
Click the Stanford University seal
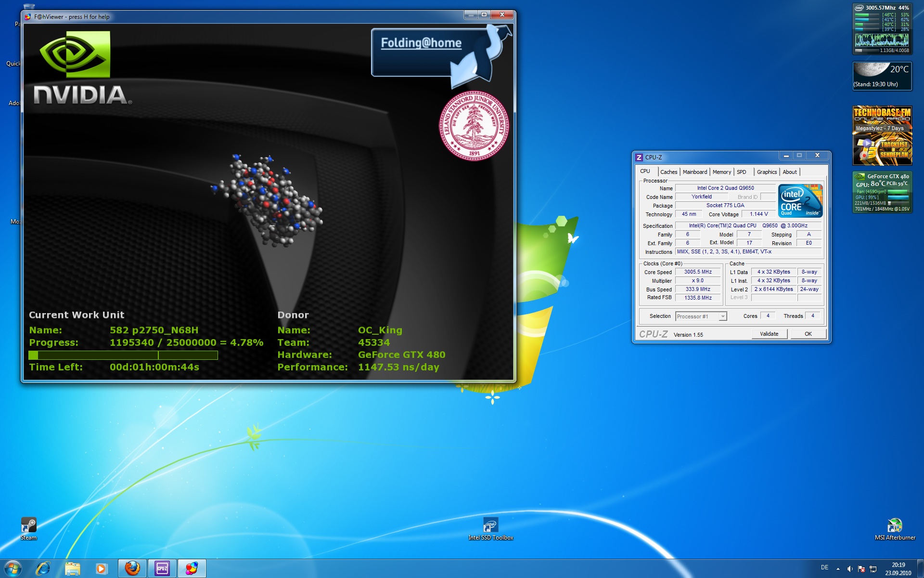tap(474, 126)
